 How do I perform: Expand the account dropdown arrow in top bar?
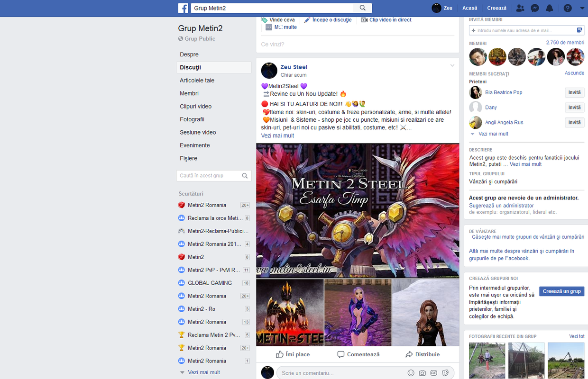coord(582,8)
